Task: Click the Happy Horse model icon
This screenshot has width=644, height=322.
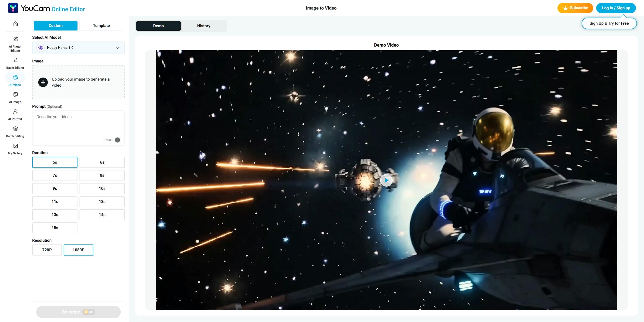Action: point(41,48)
